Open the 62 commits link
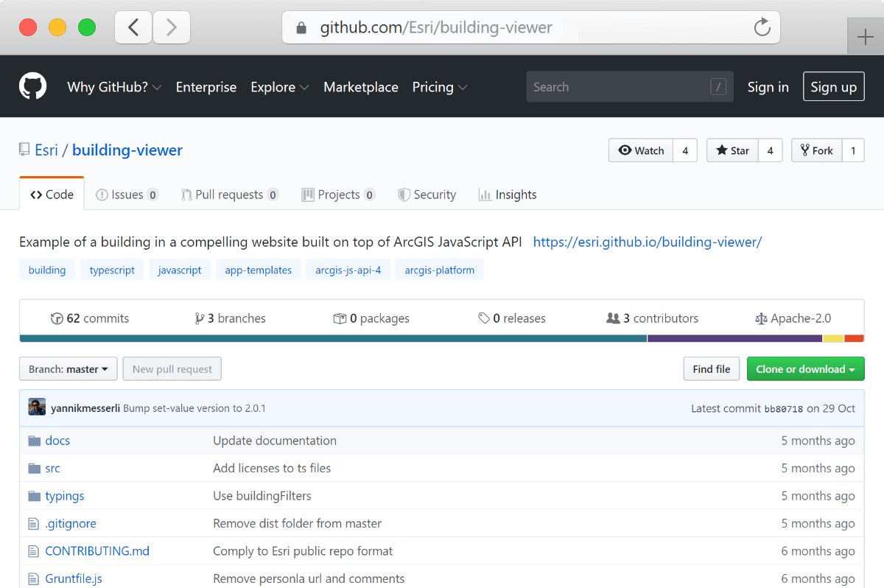The height and width of the screenshot is (588, 884). (x=90, y=318)
